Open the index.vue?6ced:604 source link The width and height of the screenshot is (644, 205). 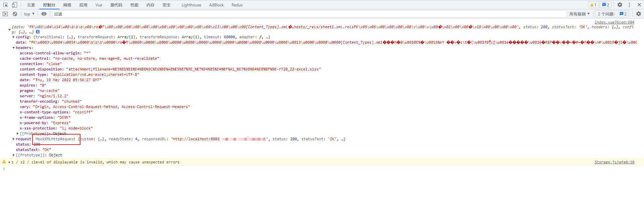tap(614, 22)
